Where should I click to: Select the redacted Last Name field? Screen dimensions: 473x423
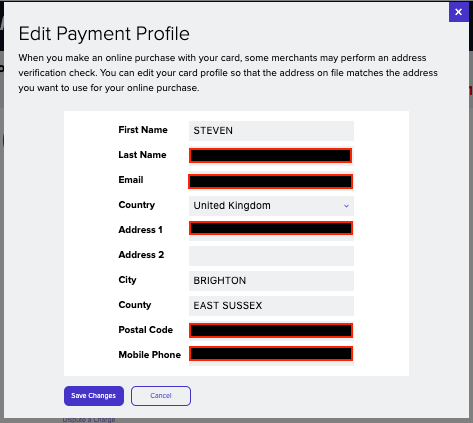point(271,156)
